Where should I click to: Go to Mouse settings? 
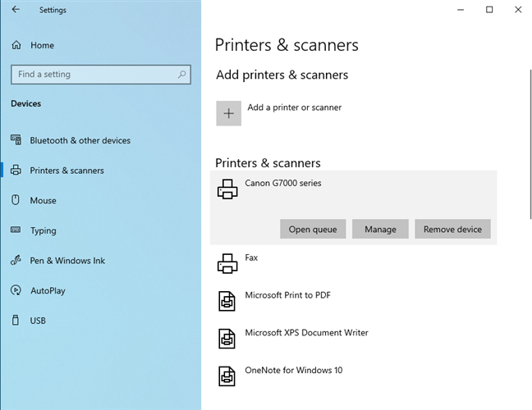(43, 201)
